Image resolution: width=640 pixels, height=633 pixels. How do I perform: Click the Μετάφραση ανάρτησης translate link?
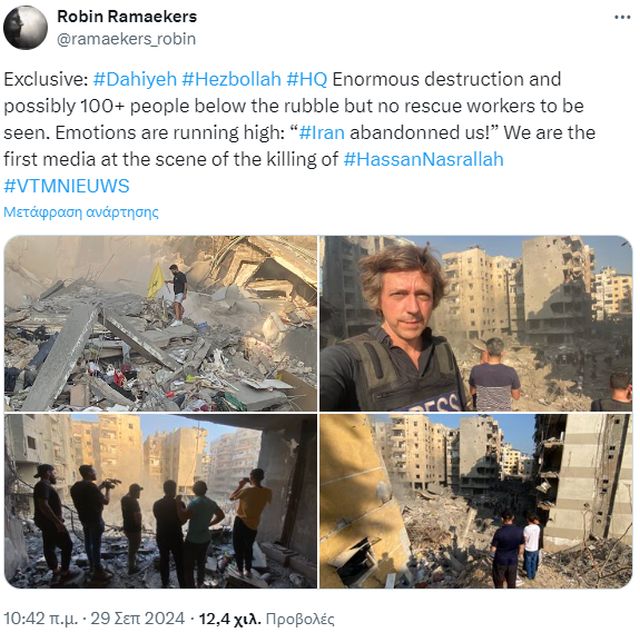tap(81, 212)
